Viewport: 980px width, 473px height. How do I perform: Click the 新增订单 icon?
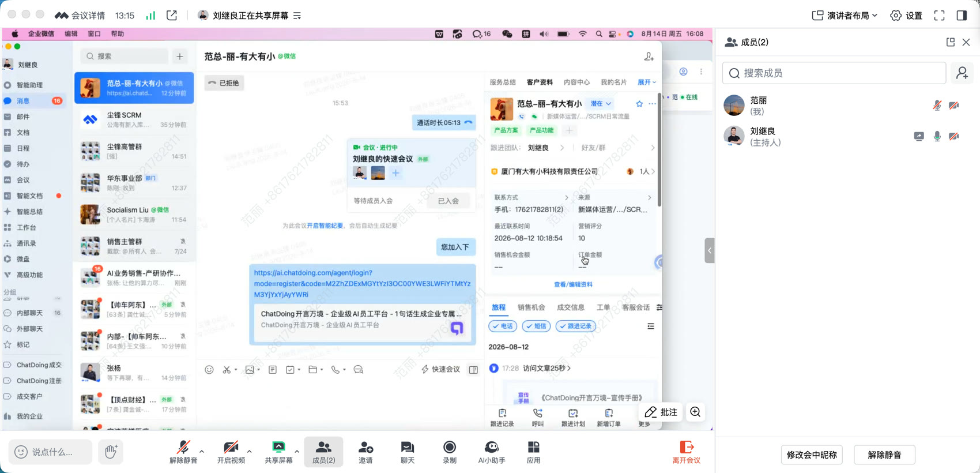609,418
